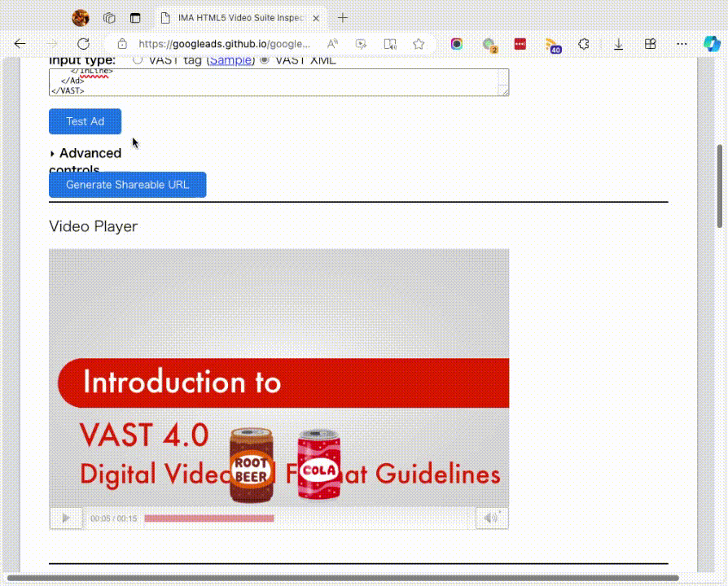
Task: Click the Read aloud icon in the address bar
Action: click(x=332, y=44)
